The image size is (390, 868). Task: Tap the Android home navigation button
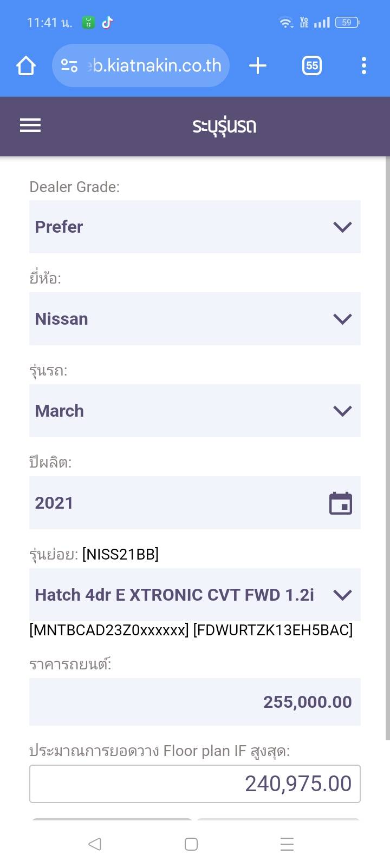click(191, 844)
